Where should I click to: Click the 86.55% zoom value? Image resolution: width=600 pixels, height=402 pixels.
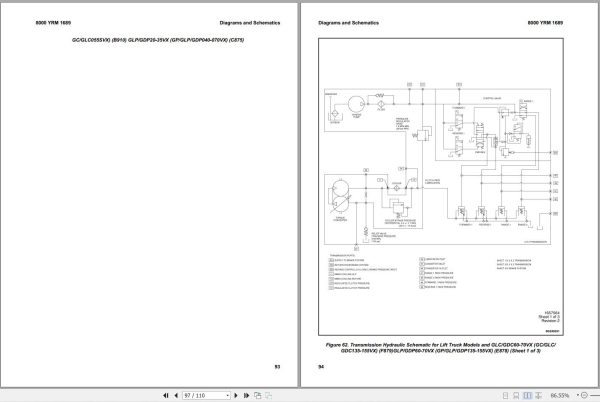coord(559,395)
